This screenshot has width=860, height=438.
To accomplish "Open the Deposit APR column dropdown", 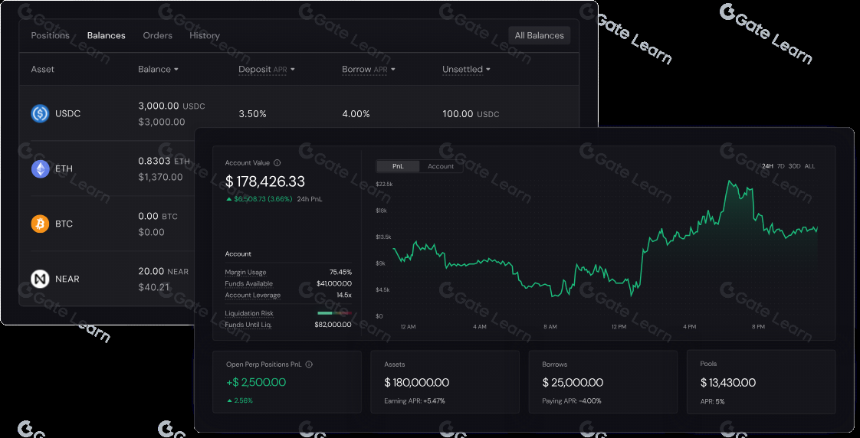I will point(267,70).
